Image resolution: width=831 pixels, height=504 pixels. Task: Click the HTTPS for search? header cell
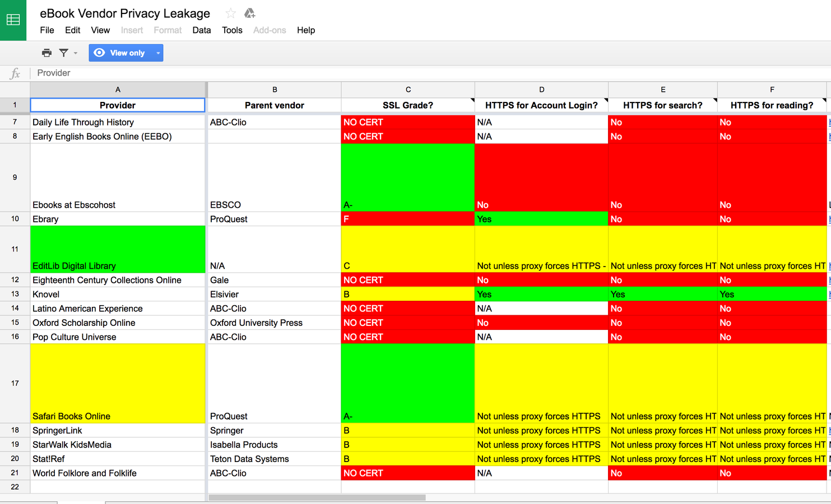point(663,105)
